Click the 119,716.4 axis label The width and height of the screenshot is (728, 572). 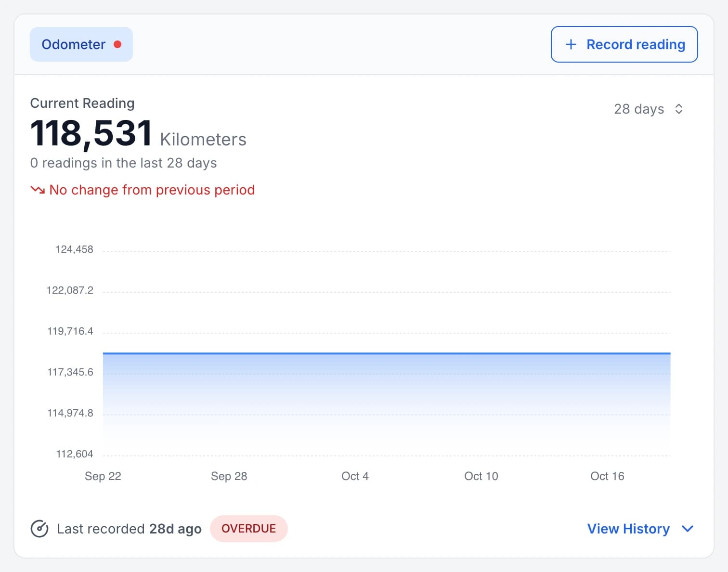click(70, 331)
